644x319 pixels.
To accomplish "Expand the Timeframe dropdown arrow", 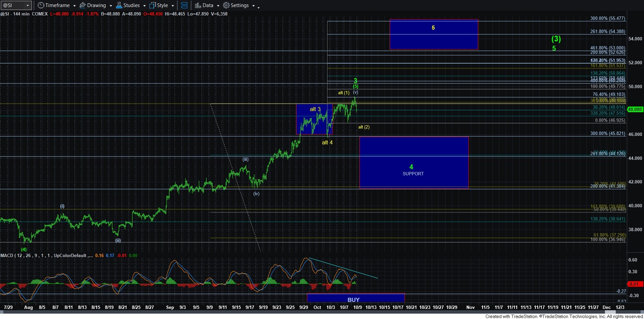I will (x=74, y=6).
